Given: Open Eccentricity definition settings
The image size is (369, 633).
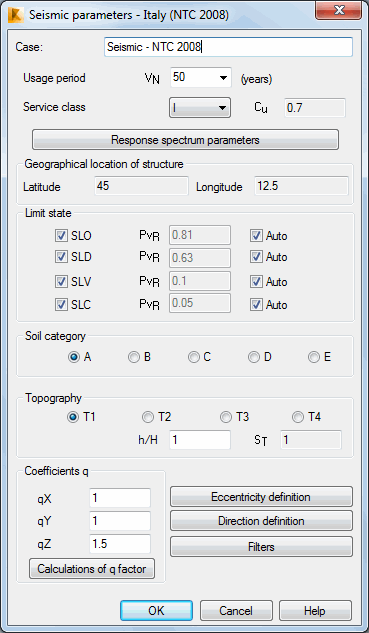Looking at the screenshot, I should tap(261, 497).
